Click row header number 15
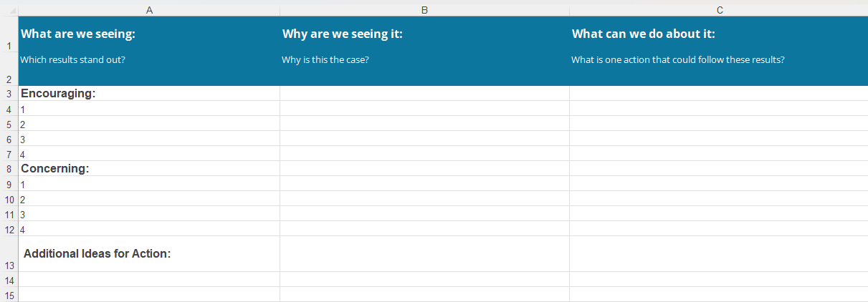This screenshot has width=868, height=302. [9, 294]
